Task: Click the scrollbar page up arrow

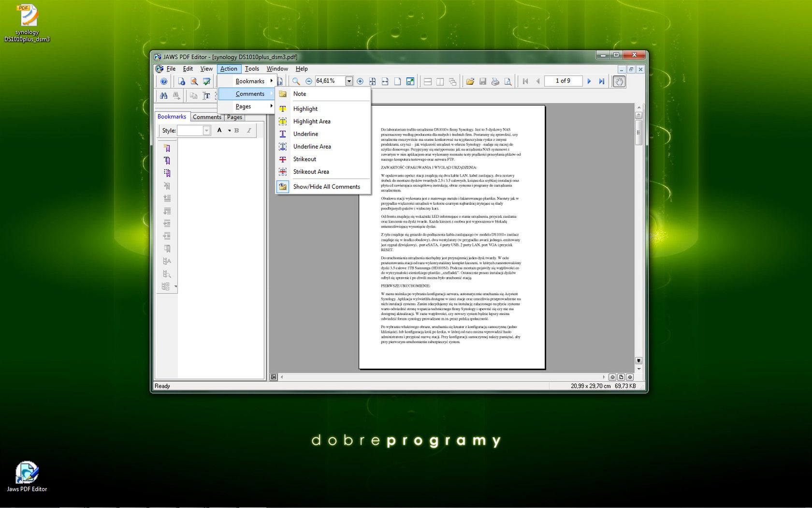Action: [638, 115]
